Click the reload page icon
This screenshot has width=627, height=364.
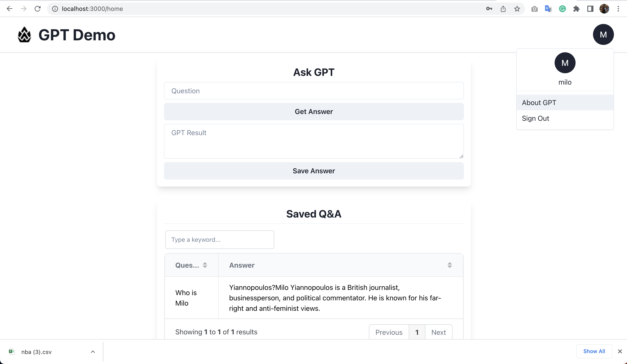[x=37, y=9]
